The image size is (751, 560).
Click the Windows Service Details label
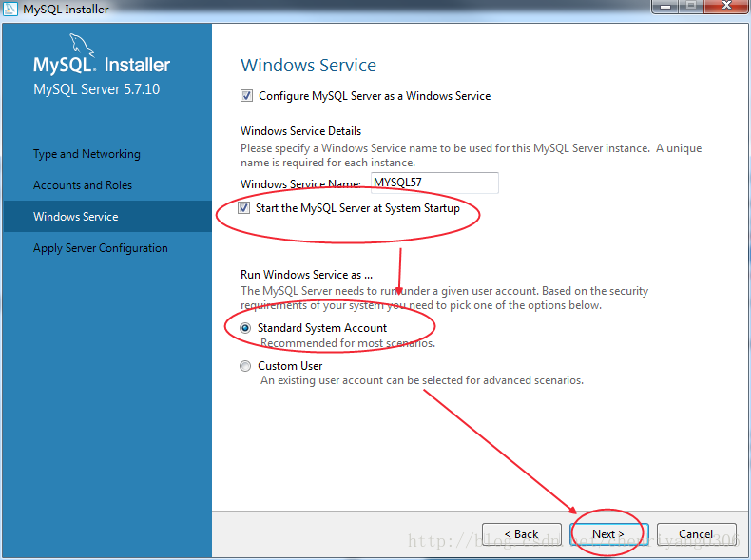300,131
